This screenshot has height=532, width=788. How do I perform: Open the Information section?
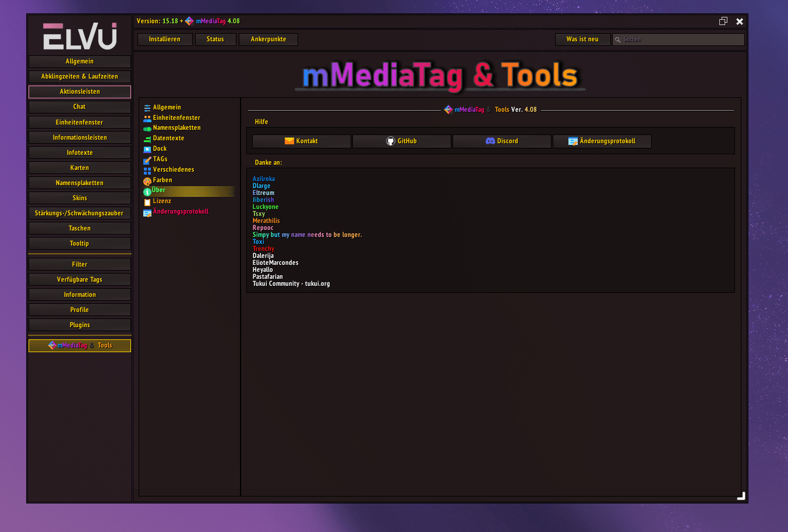[x=80, y=295]
